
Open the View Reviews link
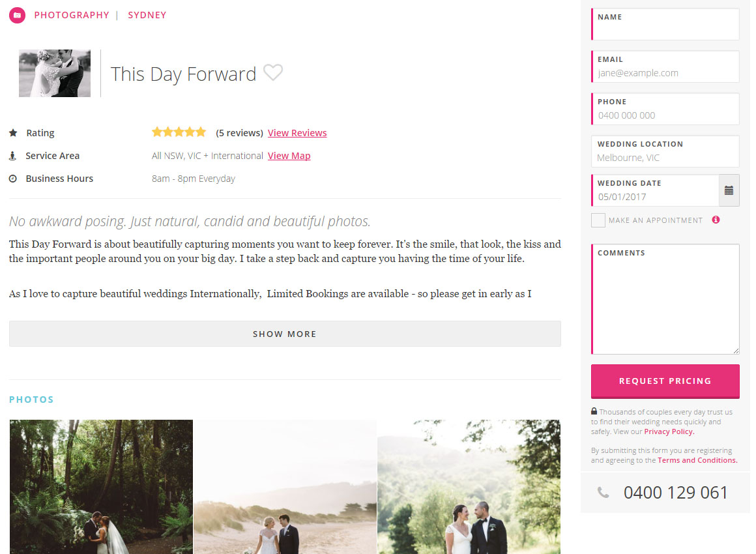pyautogui.click(x=297, y=132)
